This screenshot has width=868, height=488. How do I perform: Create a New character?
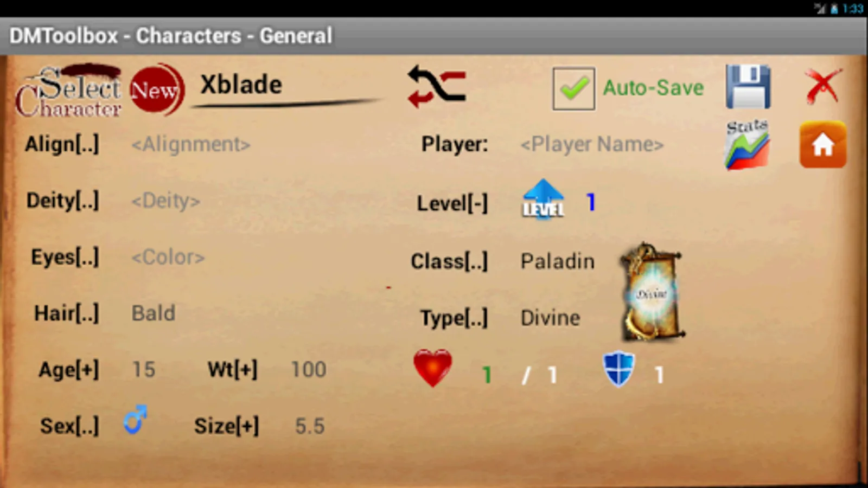pos(157,89)
